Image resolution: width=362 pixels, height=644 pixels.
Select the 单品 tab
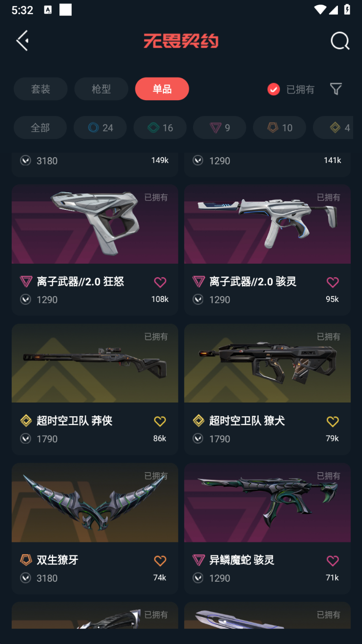162,89
